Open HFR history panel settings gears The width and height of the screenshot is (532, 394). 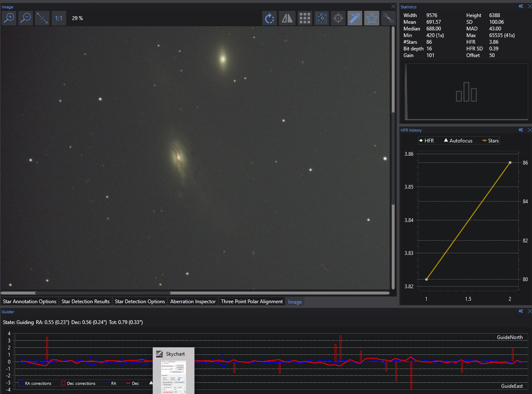[x=520, y=130]
